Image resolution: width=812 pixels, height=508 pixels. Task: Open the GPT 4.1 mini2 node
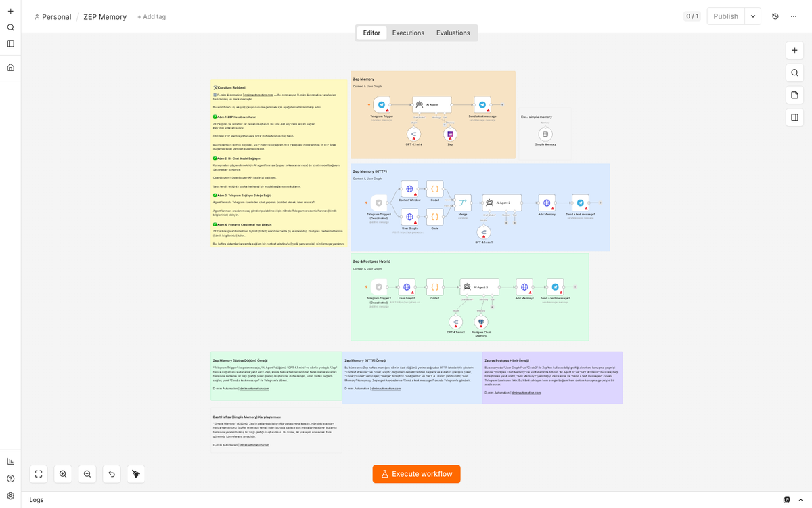(x=455, y=322)
